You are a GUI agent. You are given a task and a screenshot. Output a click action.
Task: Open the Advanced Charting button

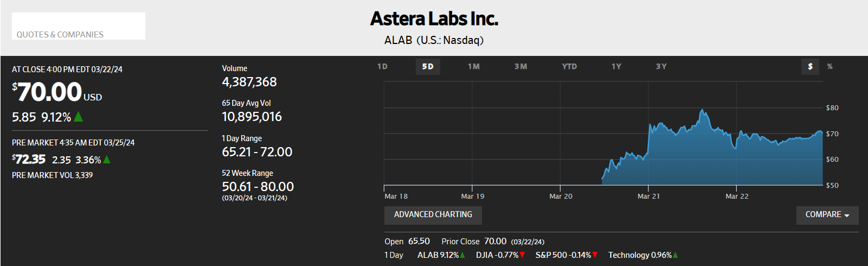(433, 215)
